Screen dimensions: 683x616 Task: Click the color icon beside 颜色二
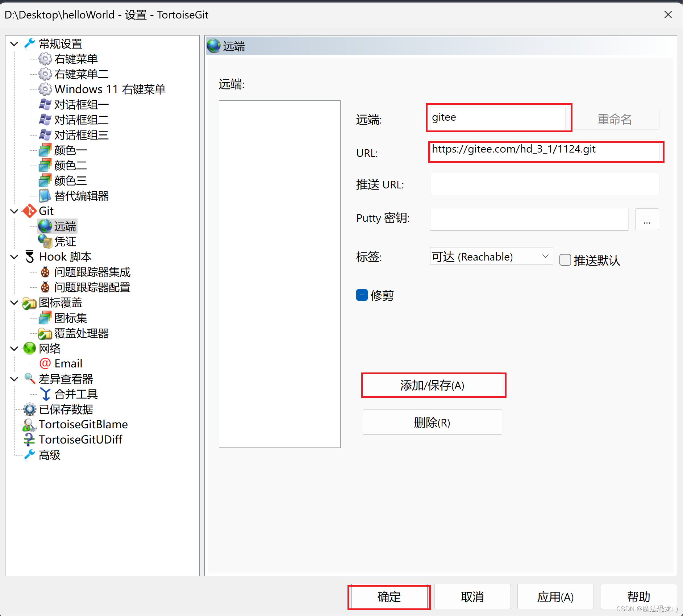[x=45, y=165]
